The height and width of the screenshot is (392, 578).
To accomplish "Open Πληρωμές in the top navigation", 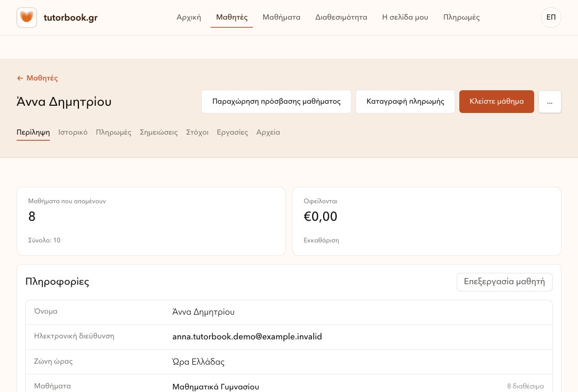I will click(461, 18).
